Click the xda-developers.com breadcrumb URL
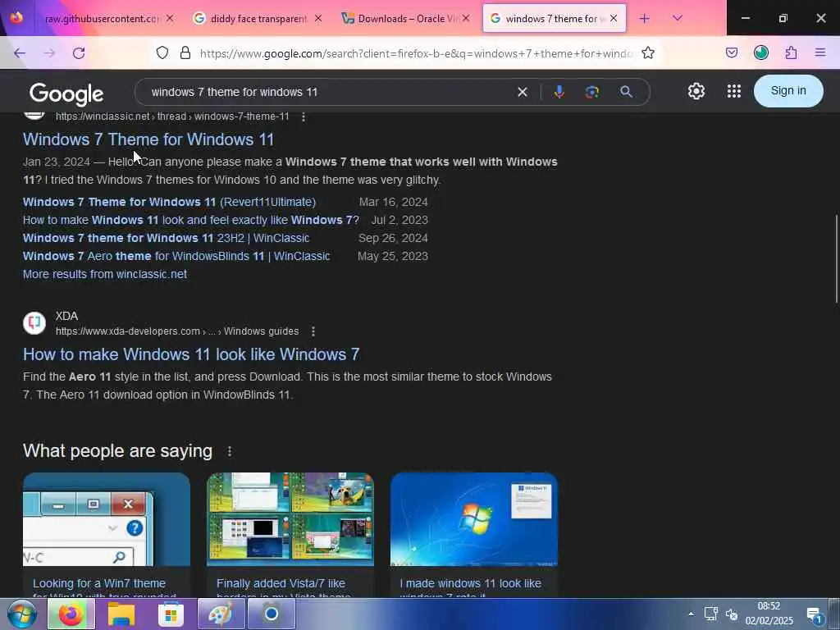The image size is (840, 630). [x=177, y=331]
